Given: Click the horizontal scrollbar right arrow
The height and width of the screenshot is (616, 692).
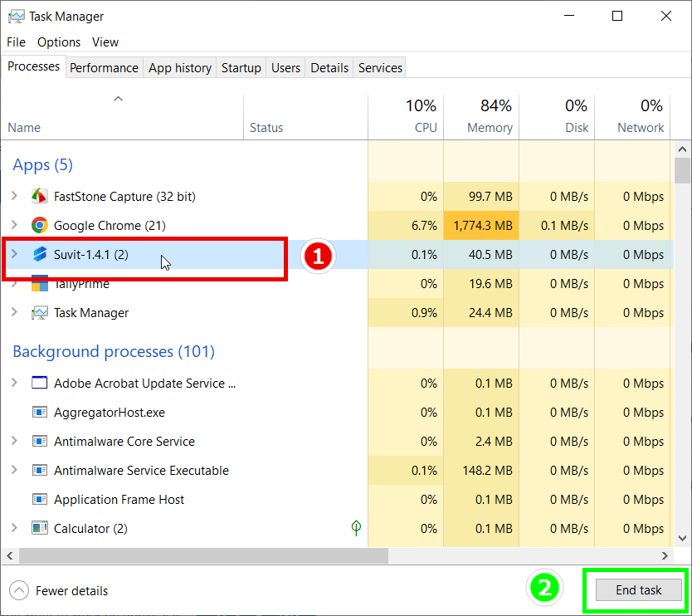Looking at the screenshot, I should (665, 555).
